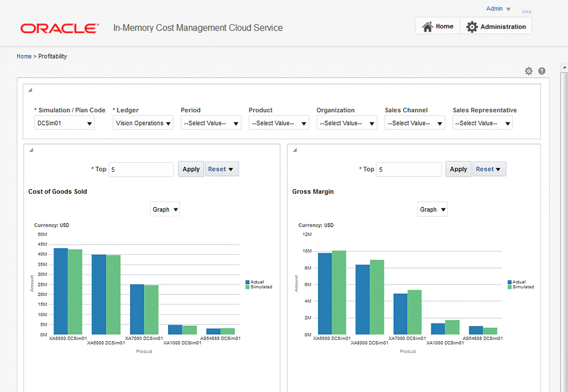The image size is (568, 392).
Task: Open the Sales Representative dropdown
Action: (482, 123)
